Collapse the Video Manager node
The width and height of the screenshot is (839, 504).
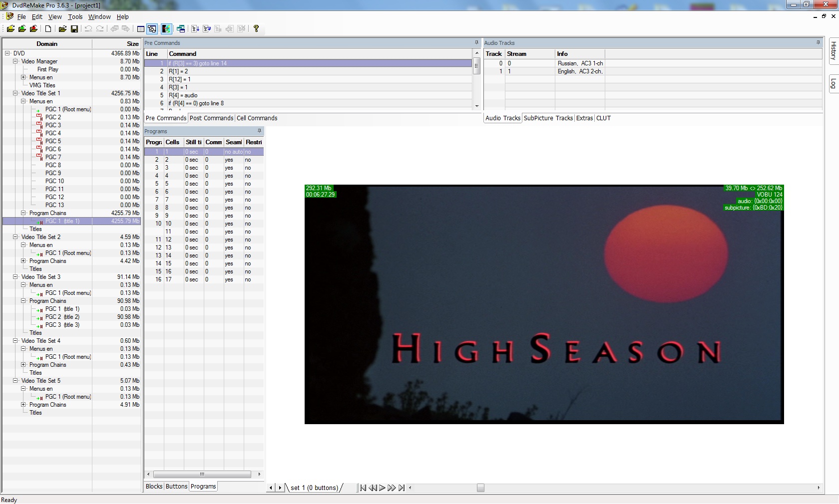click(15, 61)
